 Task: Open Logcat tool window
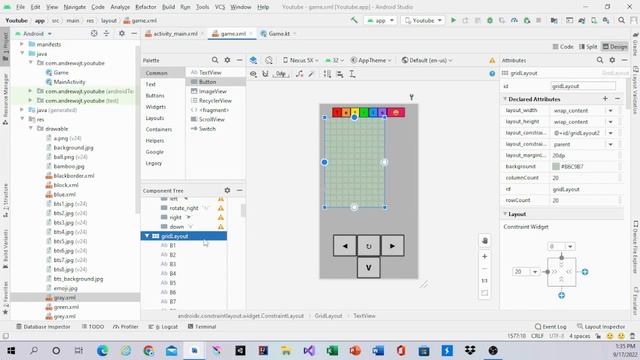(x=163, y=327)
